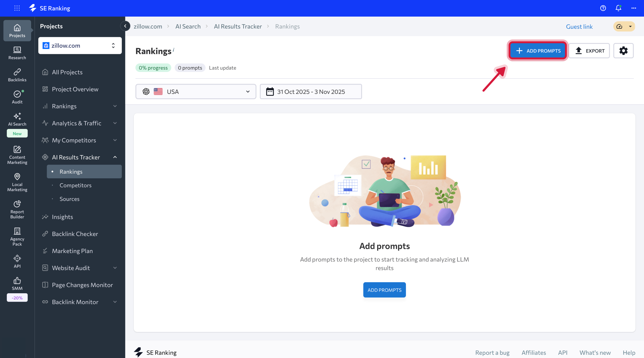
Task: Open the Report Builder tool
Action: (x=17, y=209)
